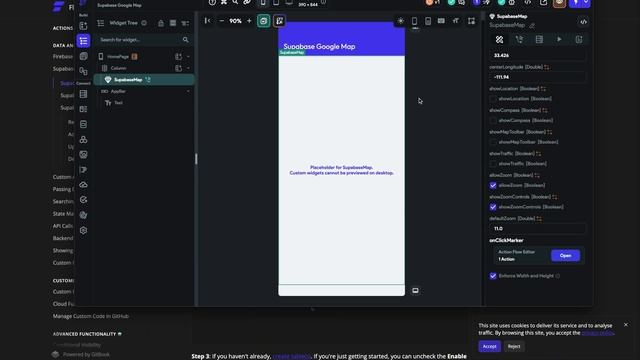Edit the defaultZoom value 11.0
The image size is (640, 360).
(x=538, y=229)
